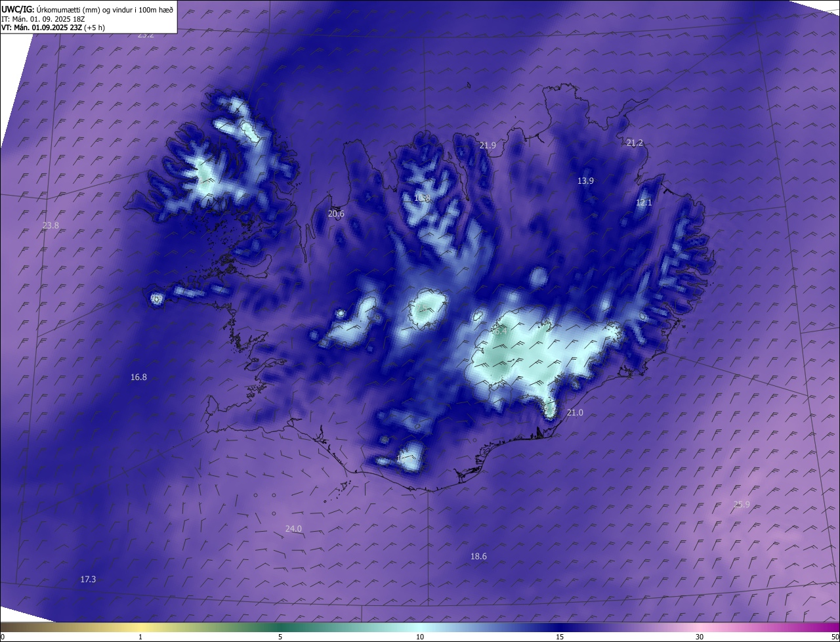Click the 25.9 value label

point(742,505)
